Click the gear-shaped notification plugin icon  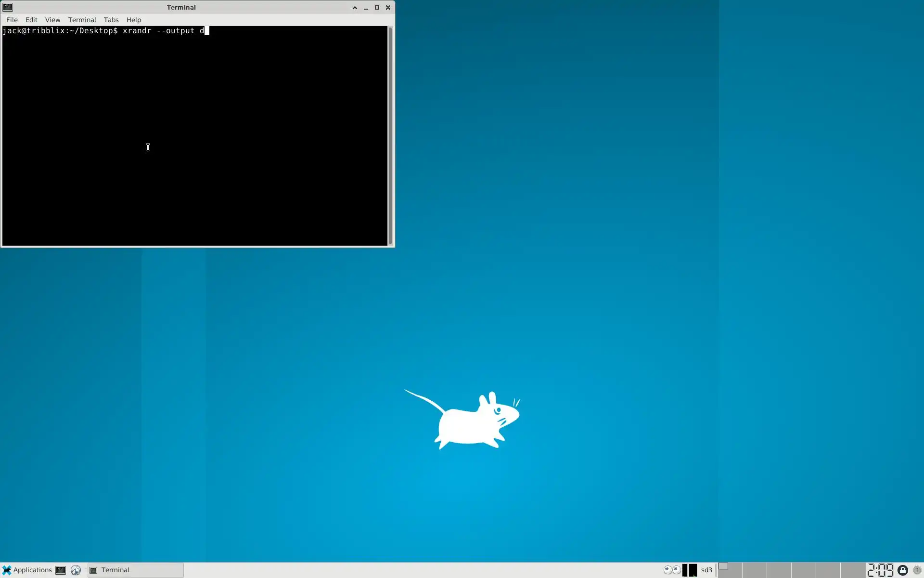[917, 570]
